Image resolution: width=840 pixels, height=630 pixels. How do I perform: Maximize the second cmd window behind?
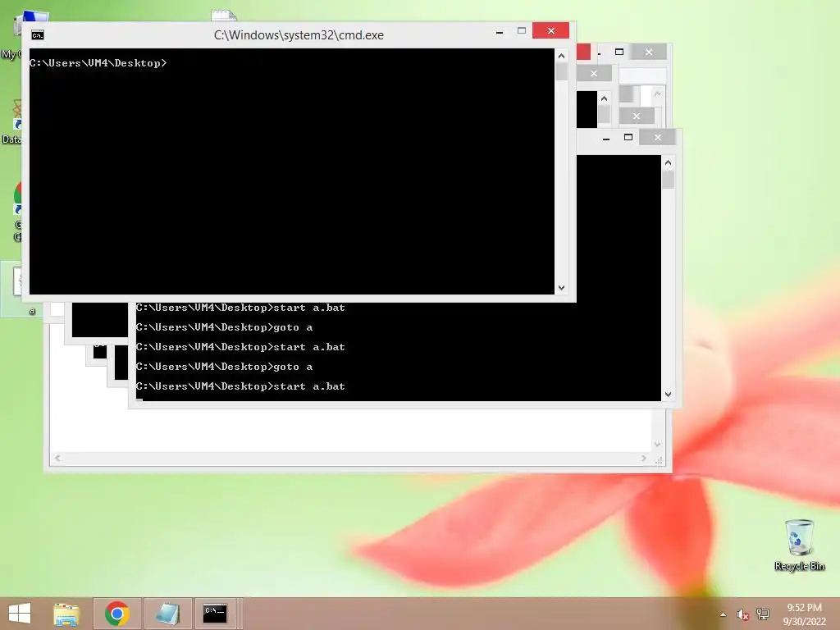[x=628, y=138]
